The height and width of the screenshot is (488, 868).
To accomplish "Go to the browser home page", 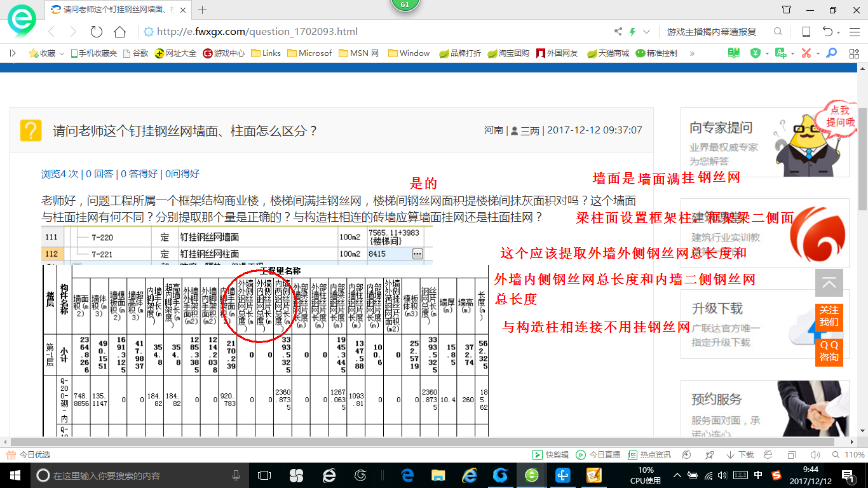I will pyautogui.click(x=119, y=32).
